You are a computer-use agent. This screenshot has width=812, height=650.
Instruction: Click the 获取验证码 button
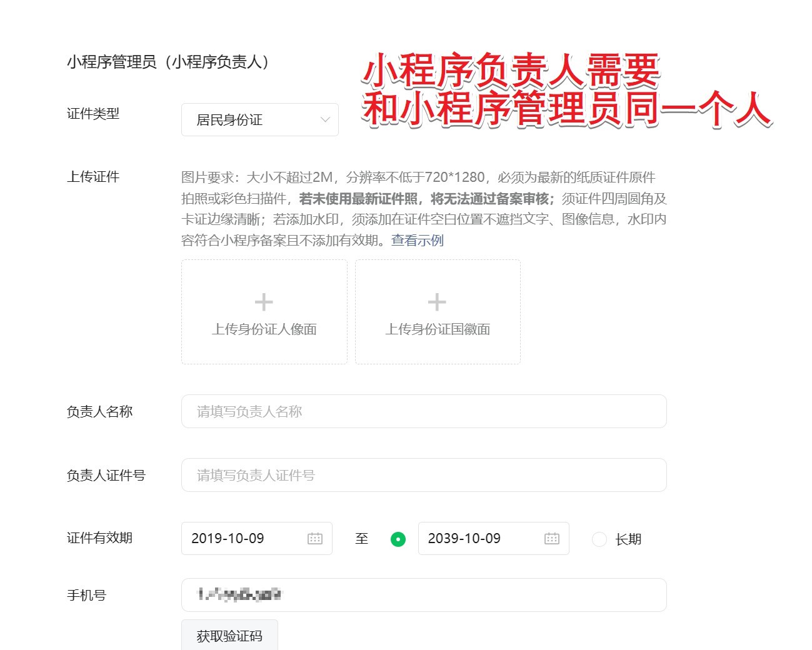click(229, 635)
